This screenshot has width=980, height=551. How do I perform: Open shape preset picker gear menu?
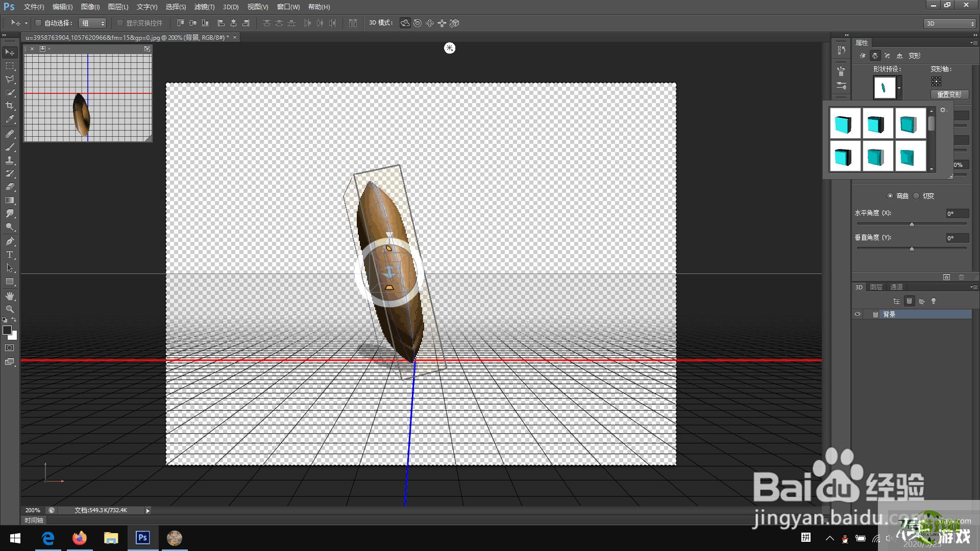coord(943,110)
